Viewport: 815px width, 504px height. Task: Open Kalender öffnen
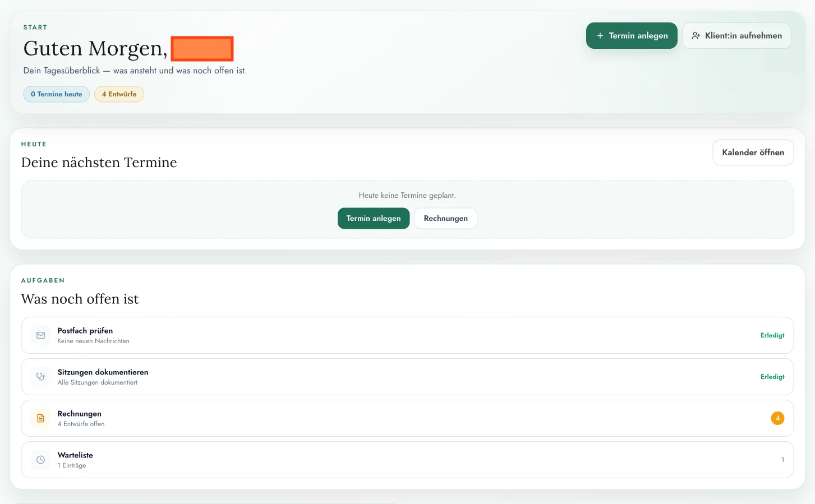(x=753, y=152)
